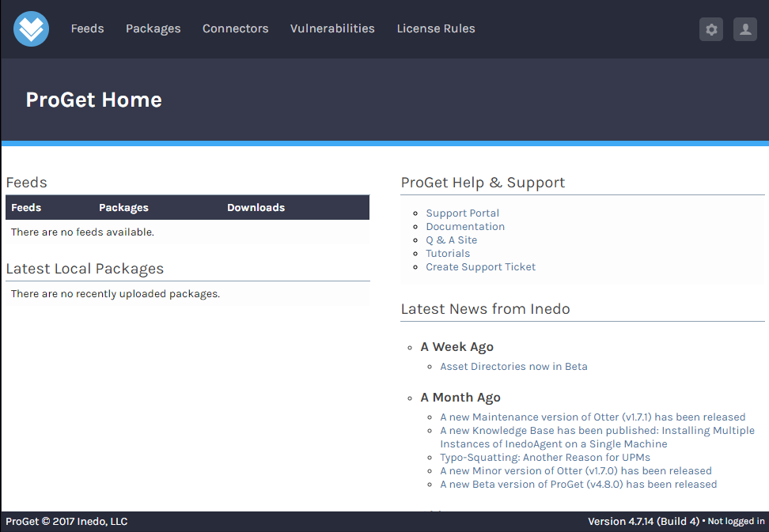Open the Support Portal link
Screen dimensions: 769x532
click(x=462, y=213)
